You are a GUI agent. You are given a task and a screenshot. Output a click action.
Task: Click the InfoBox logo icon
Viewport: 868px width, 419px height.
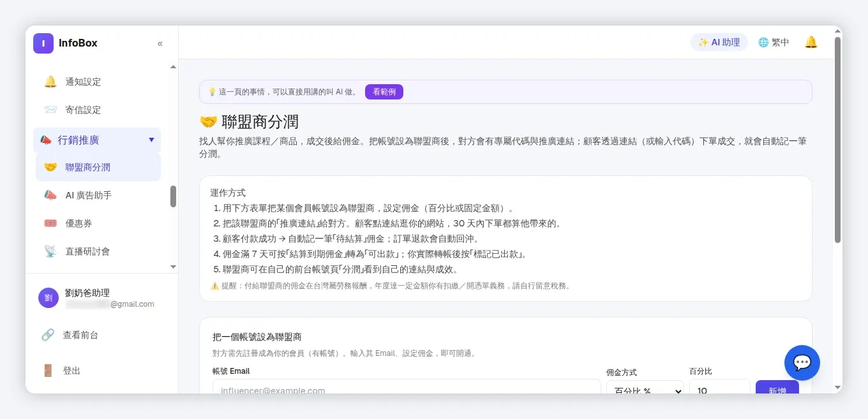click(x=43, y=43)
